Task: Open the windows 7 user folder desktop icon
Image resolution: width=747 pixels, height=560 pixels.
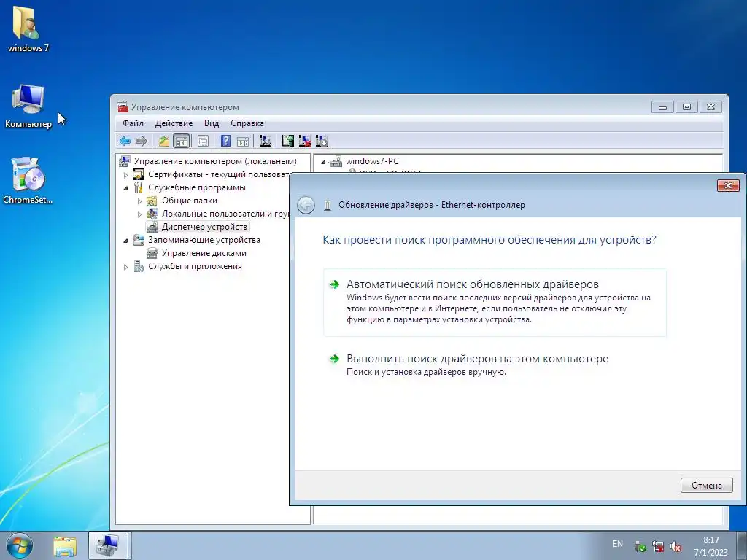Action: coord(28,28)
